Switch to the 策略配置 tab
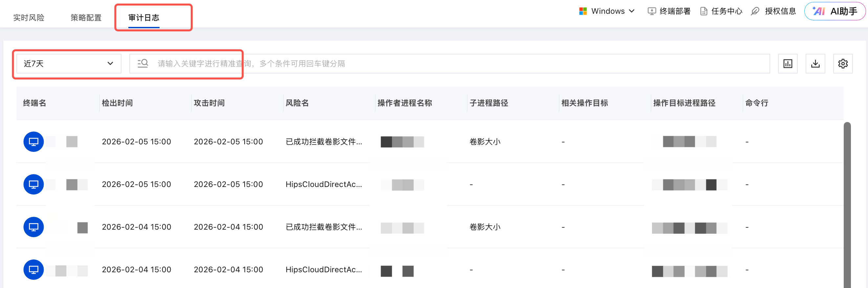Screen dimensions: 868x288 click(86, 17)
